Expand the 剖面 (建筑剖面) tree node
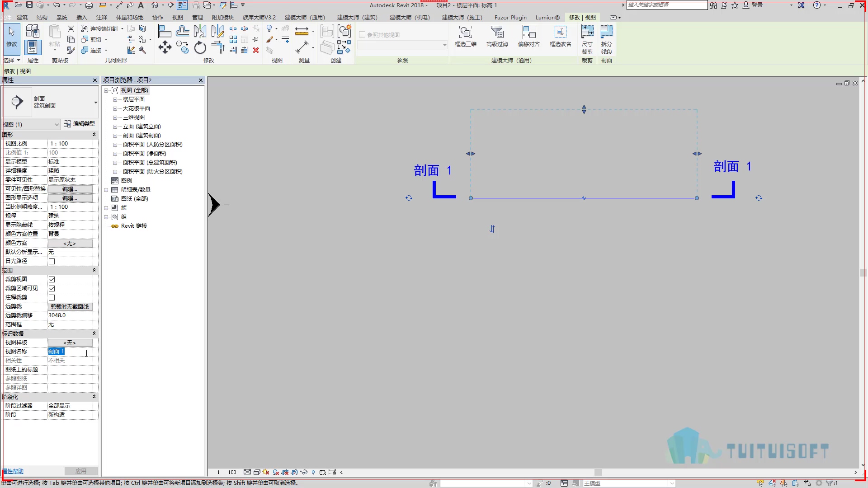 click(x=115, y=136)
